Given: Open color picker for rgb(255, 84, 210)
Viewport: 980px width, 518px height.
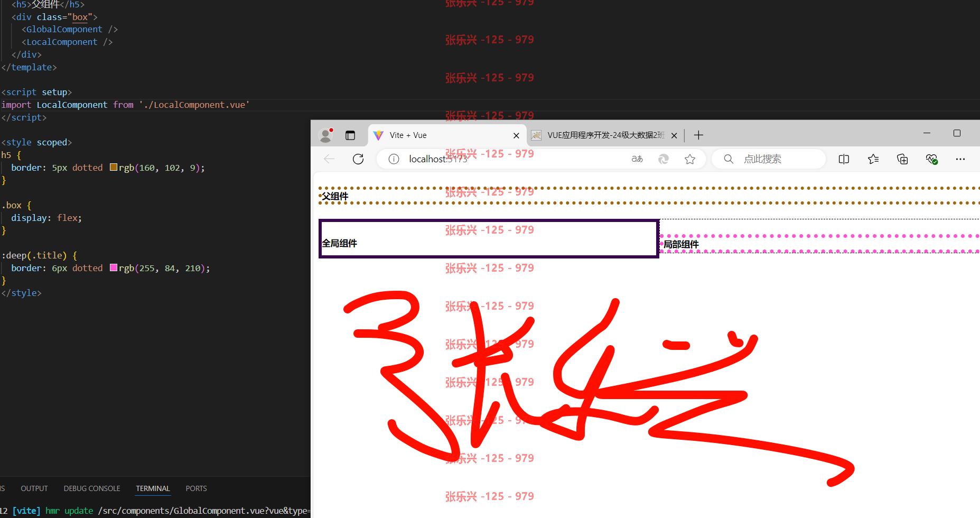Looking at the screenshot, I should pyautogui.click(x=114, y=268).
